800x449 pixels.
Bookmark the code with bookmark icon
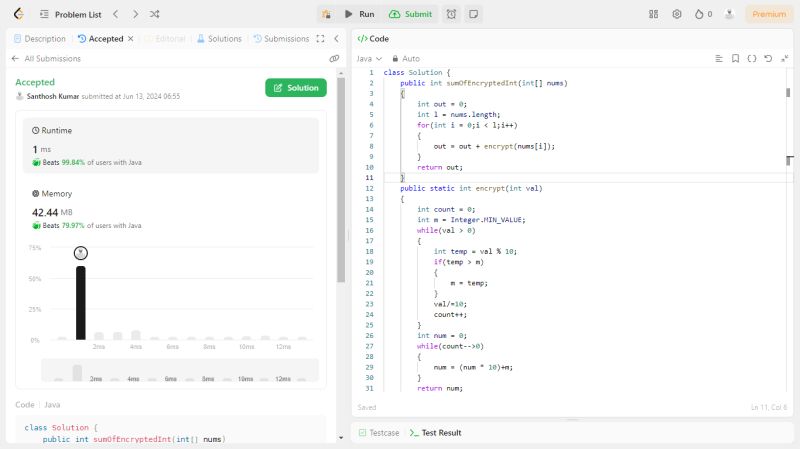pyautogui.click(x=735, y=59)
